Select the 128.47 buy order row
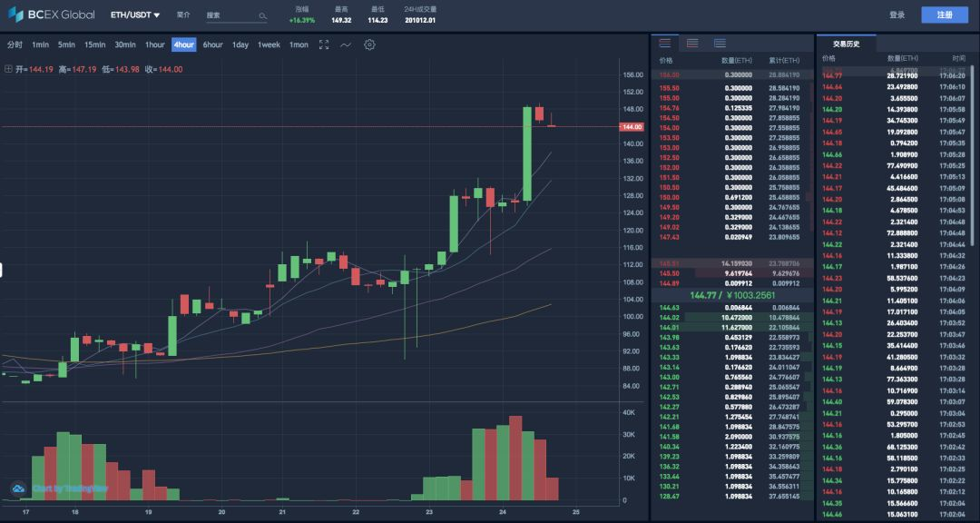 732,496
